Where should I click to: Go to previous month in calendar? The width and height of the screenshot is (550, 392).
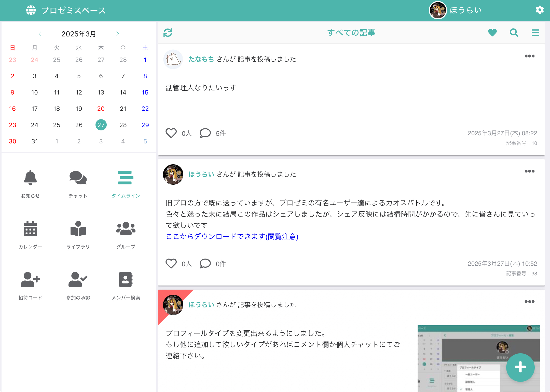[x=40, y=34]
